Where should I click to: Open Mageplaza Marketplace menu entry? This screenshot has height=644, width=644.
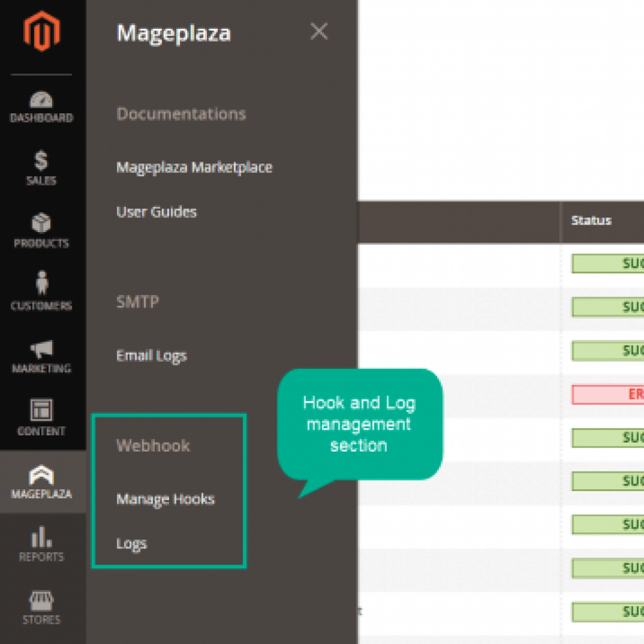coord(194,167)
